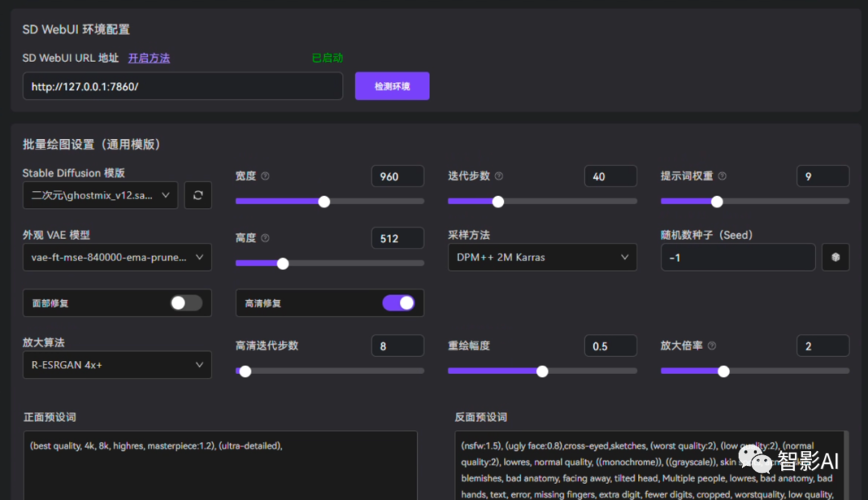868x500 pixels.
Task: Click the 检测环境 button
Action: [x=392, y=86]
